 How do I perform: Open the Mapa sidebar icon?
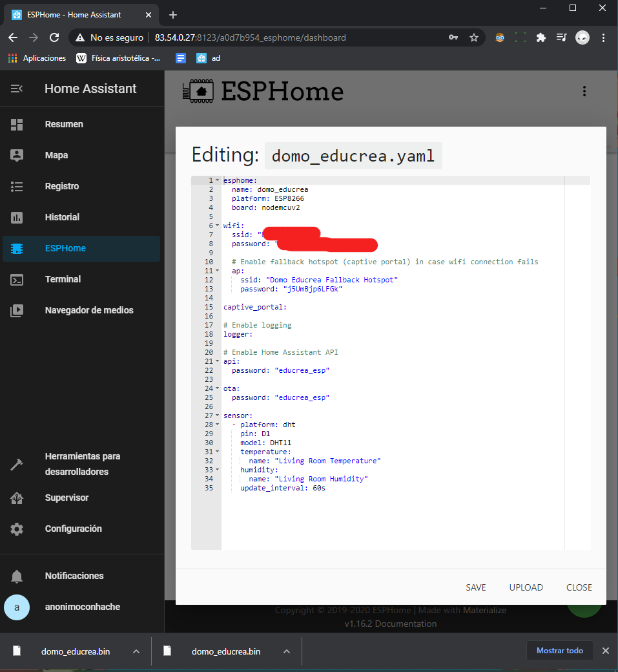point(17,155)
